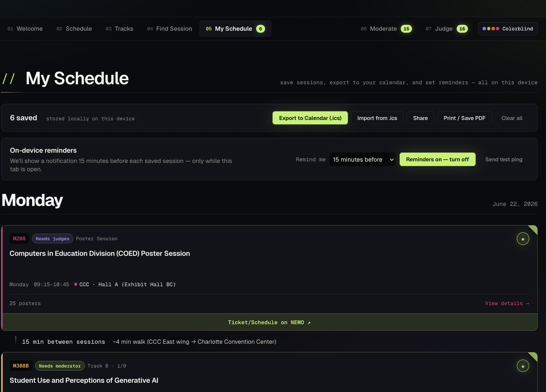Click the Judge count badge 16
The width and height of the screenshot is (546, 392).
[x=462, y=29]
